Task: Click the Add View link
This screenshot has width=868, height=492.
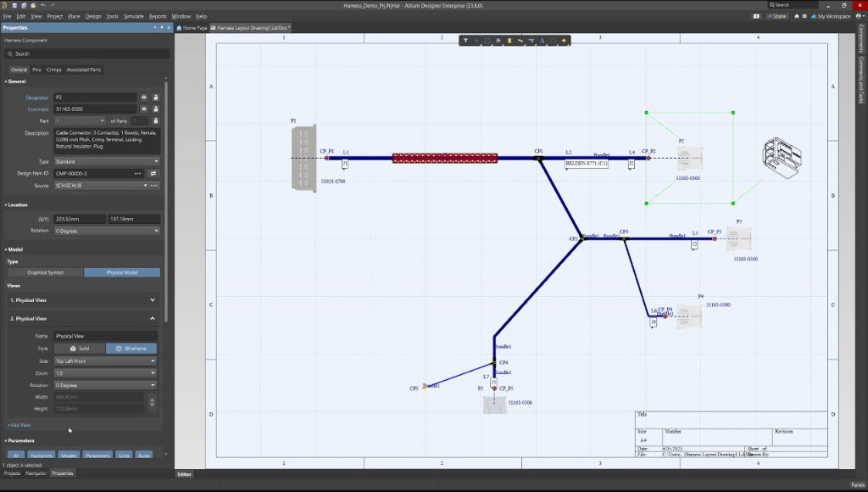Action: 19,425
